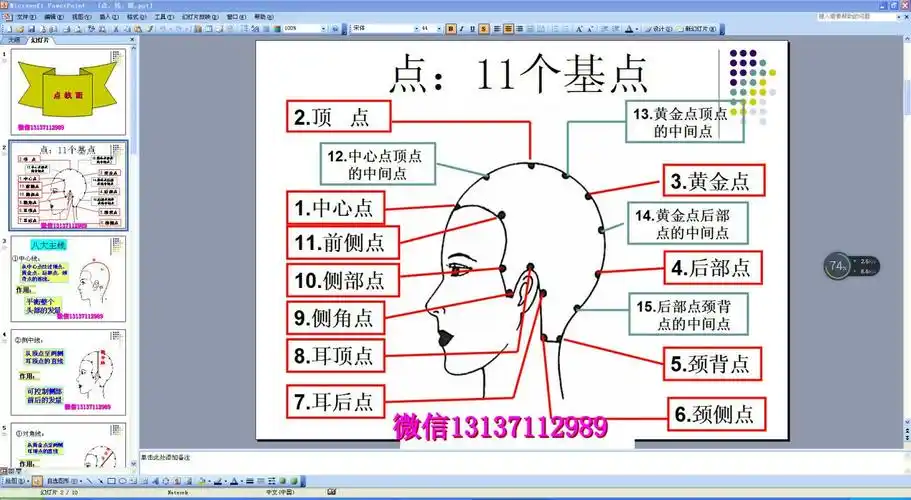The width and height of the screenshot is (911, 500).
Task: Toggle Italic formatting
Action: coord(462,29)
